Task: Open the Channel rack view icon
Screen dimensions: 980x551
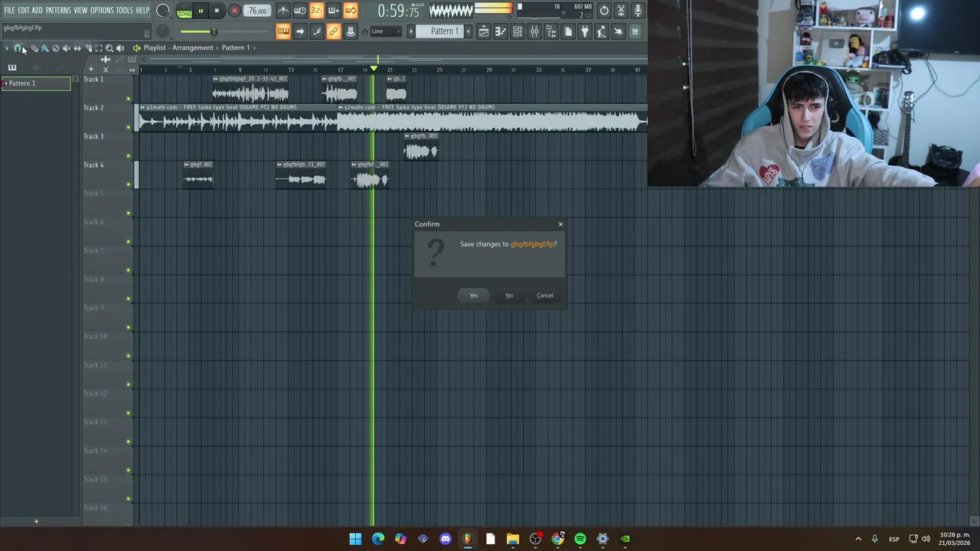Action: coord(518,31)
